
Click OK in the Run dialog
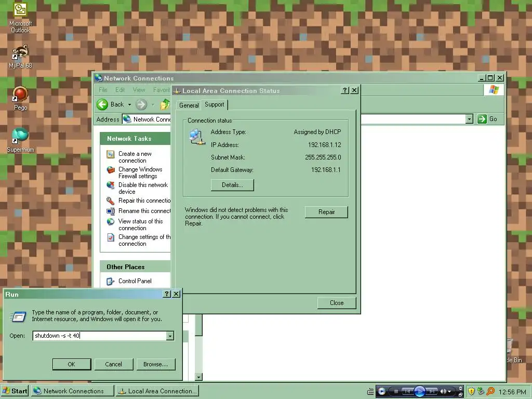pyautogui.click(x=72, y=364)
